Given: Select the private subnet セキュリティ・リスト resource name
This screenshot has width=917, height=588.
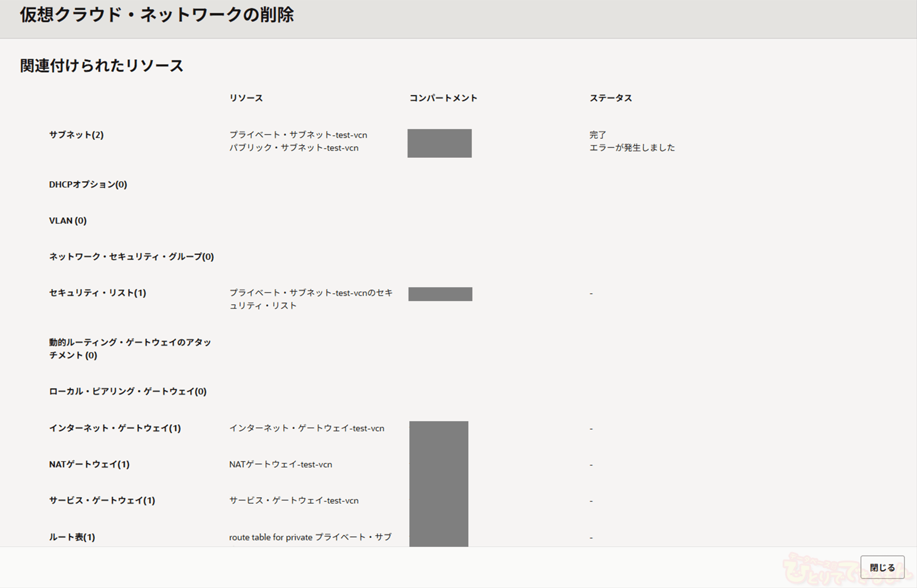Looking at the screenshot, I should (310, 299).
